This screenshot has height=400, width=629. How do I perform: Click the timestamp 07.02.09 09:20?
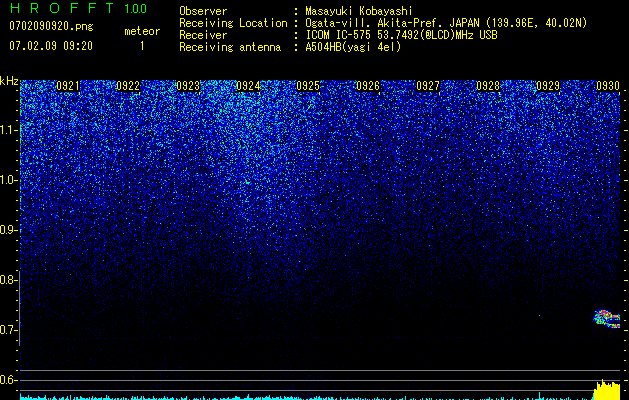[x=51, y=46]
